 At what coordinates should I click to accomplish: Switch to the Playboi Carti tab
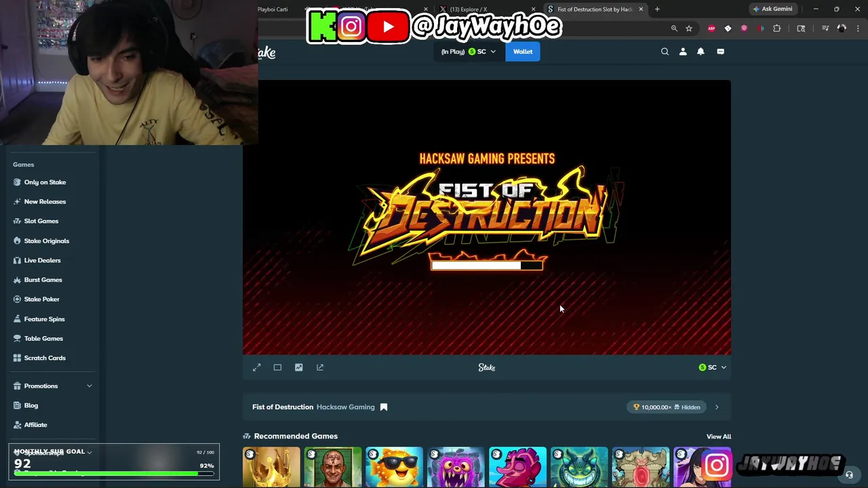pyautogui.click(x=273, y=9)
